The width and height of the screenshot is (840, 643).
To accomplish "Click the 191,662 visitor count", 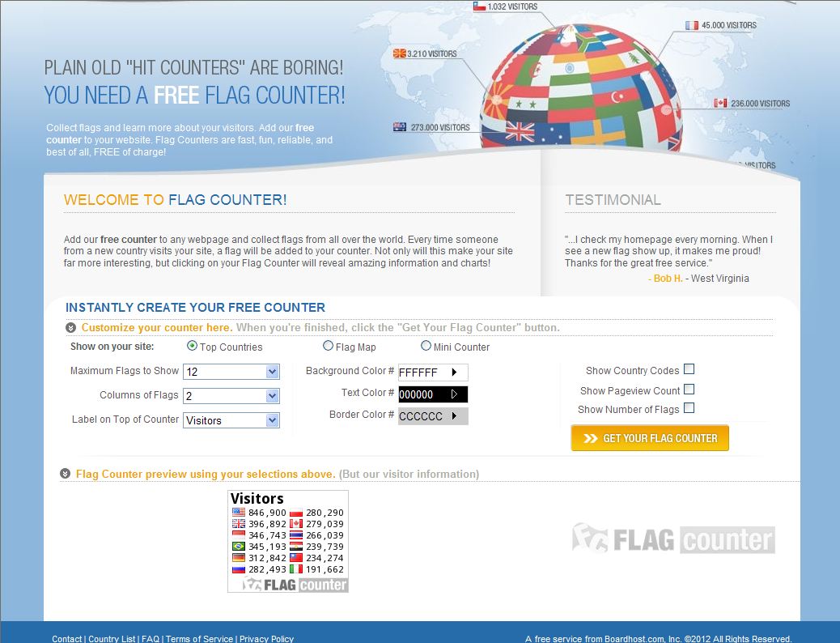I will pyautogui.click(x=325, y=569).
